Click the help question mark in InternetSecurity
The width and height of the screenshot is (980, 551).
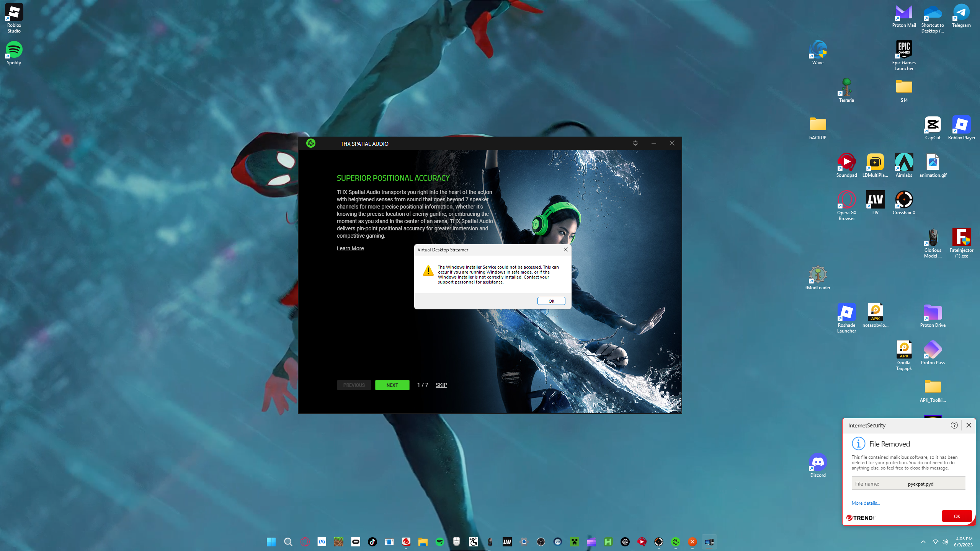[x=954, y=425]
